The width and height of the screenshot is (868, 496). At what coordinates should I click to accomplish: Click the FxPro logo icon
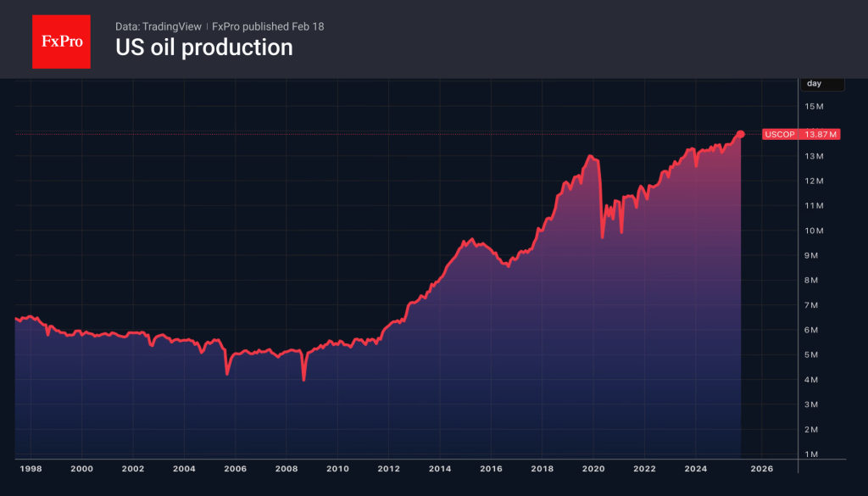[x=61, y=41]
